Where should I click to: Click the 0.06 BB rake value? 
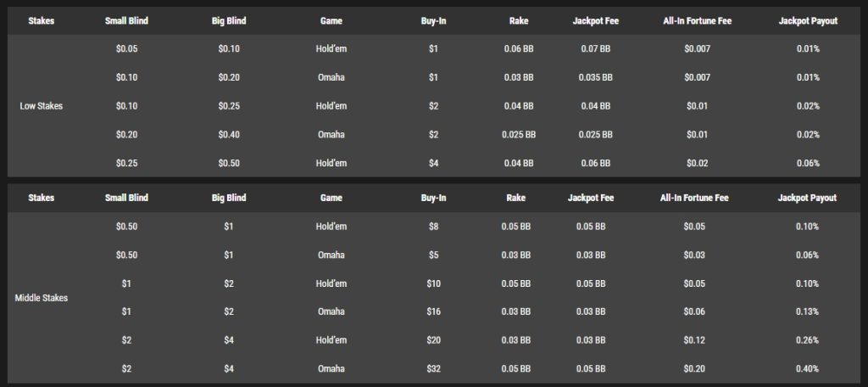pos(519,49)
